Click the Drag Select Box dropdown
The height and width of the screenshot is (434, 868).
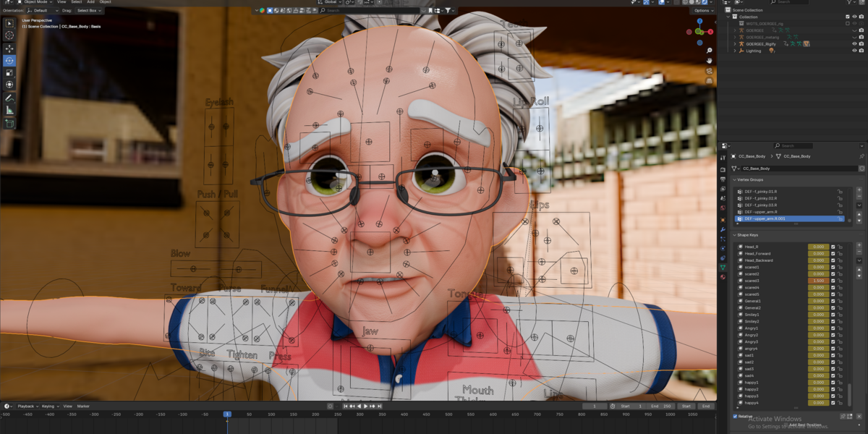[90, 11]
